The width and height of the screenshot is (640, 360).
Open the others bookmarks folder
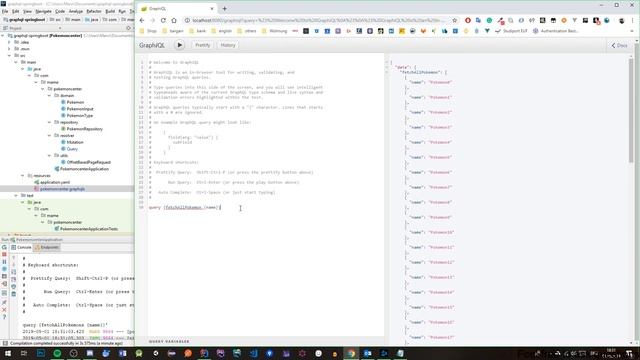[247, 31]
